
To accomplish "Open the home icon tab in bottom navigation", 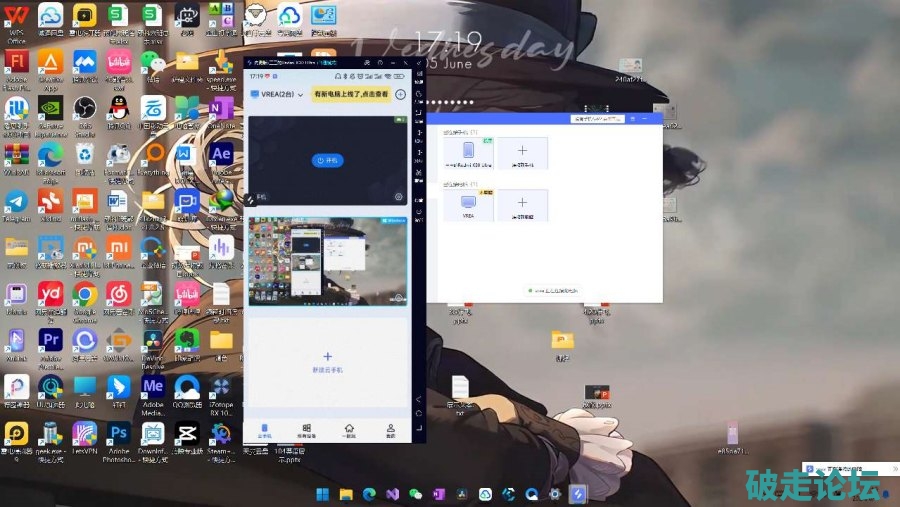I will tap(349, 431).
